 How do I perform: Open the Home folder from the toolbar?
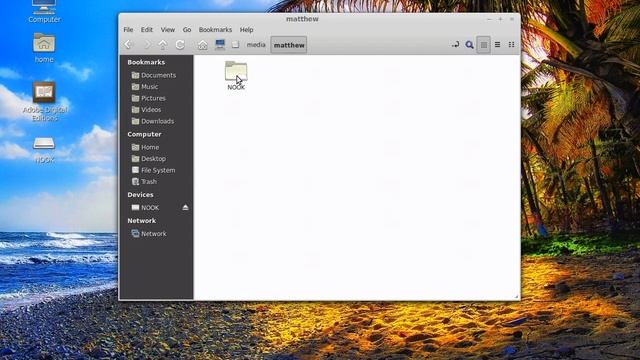point(202,45)
